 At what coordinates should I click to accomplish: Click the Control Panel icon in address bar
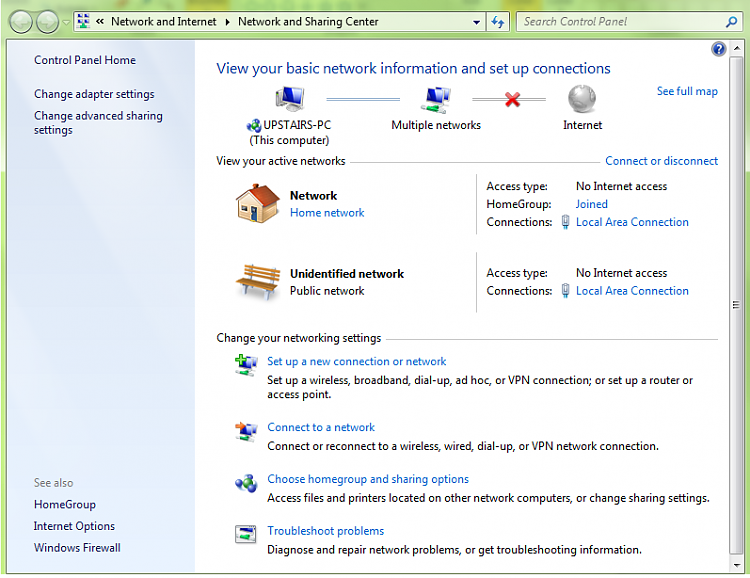(84, 21)
